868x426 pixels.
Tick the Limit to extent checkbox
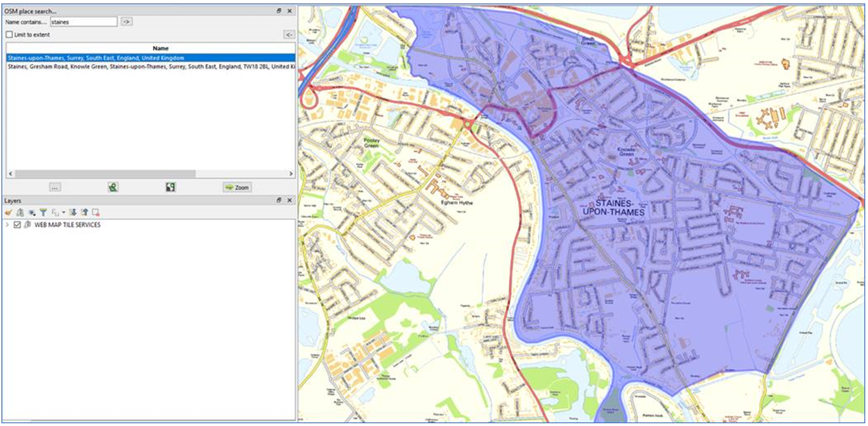click(9, 34)
